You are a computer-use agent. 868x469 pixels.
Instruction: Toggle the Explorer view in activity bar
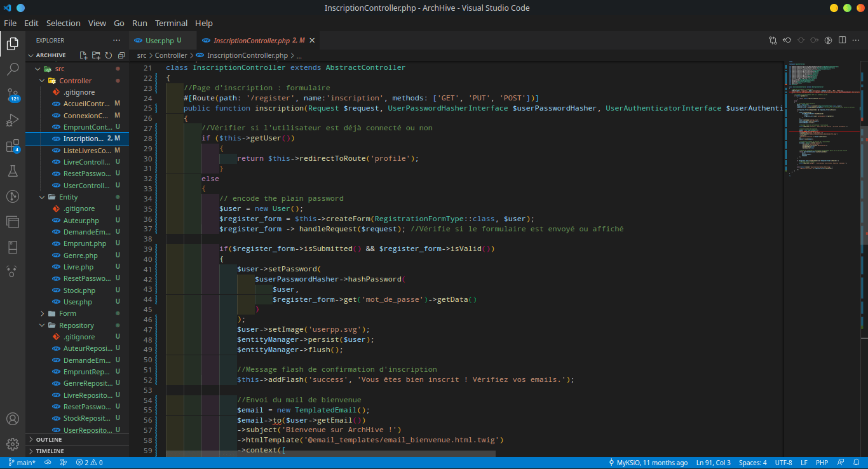pos(13,44)
